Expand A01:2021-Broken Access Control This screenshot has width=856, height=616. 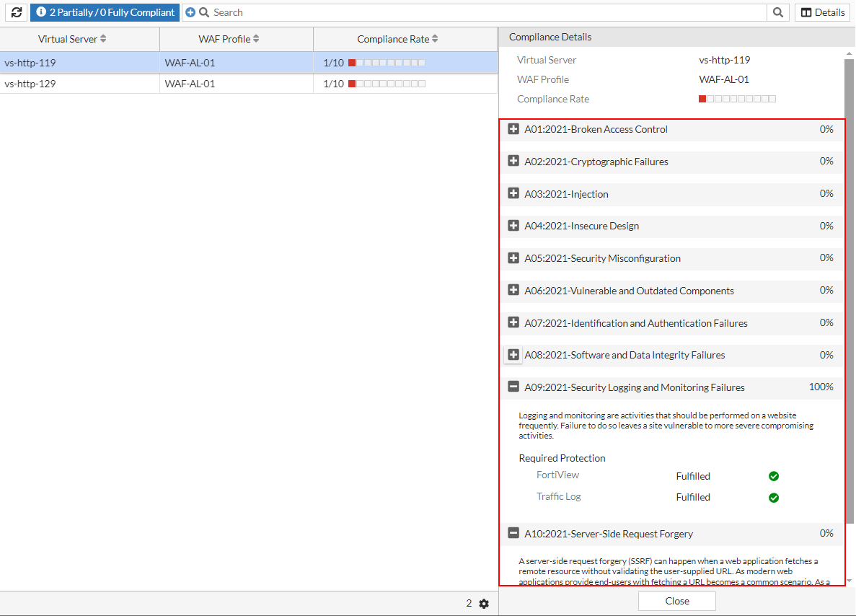tap(513, 129)
